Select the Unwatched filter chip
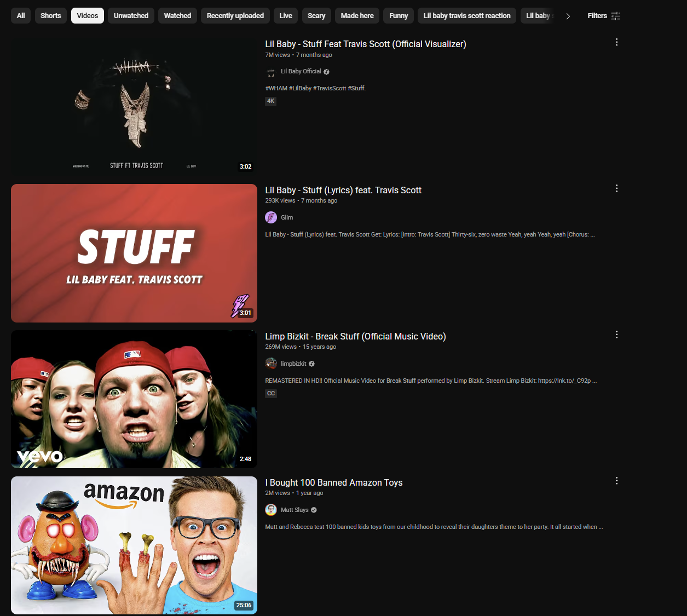This screenshot has width=687, height=616. point(131,16)
